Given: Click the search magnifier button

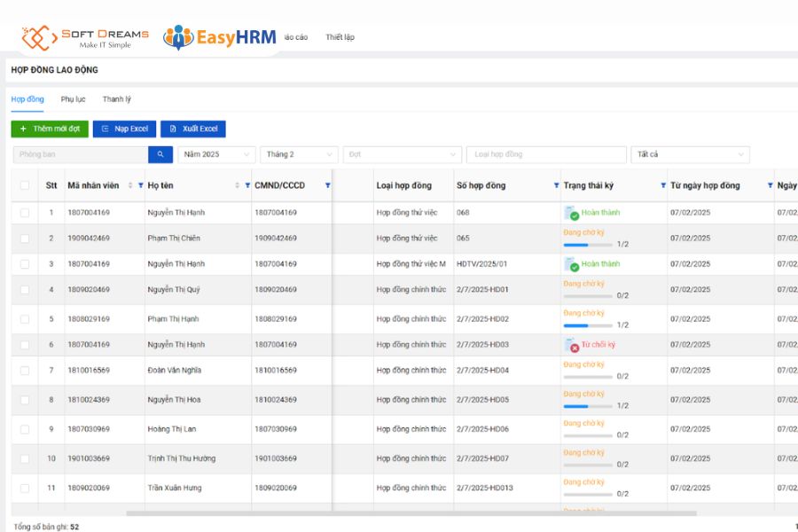Looking at the screenshot, I should pos(160,154).
